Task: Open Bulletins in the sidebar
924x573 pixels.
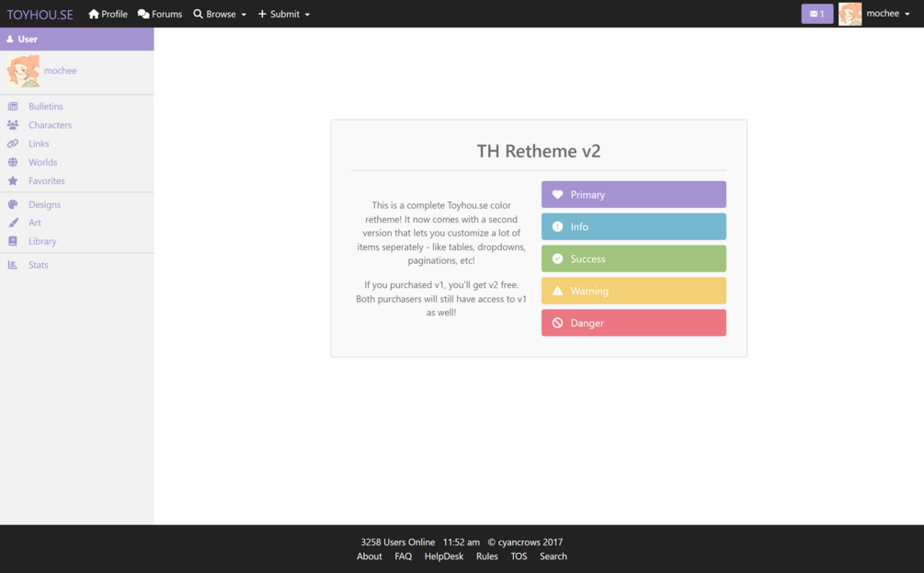Action: click(x=45, y=106)
